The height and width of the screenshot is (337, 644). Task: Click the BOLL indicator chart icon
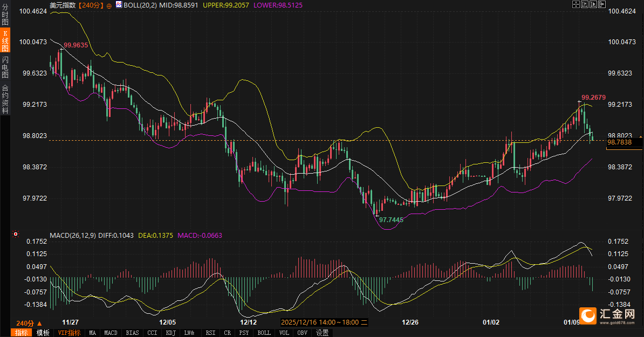click(118, 5)
